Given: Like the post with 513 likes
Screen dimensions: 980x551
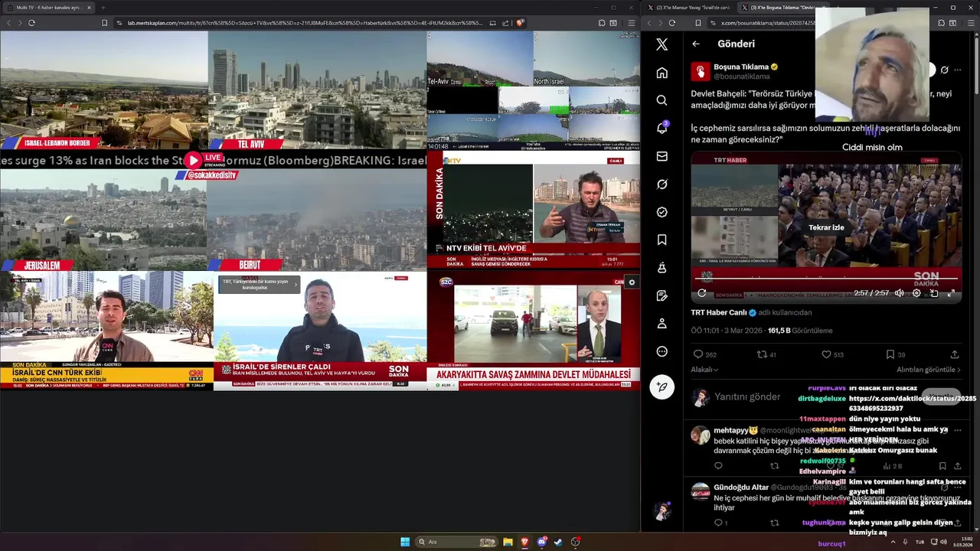Looking at the screenshot, I should [x=831, y=354].
